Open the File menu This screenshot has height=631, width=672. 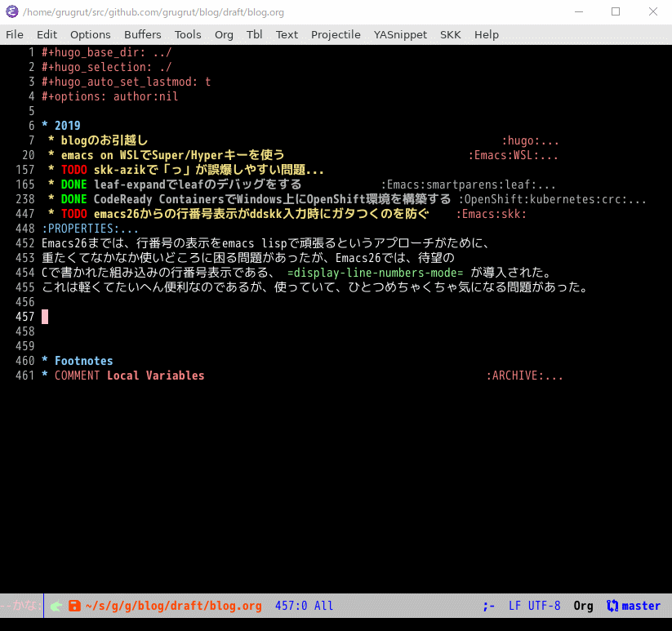[x=15, y=34]
